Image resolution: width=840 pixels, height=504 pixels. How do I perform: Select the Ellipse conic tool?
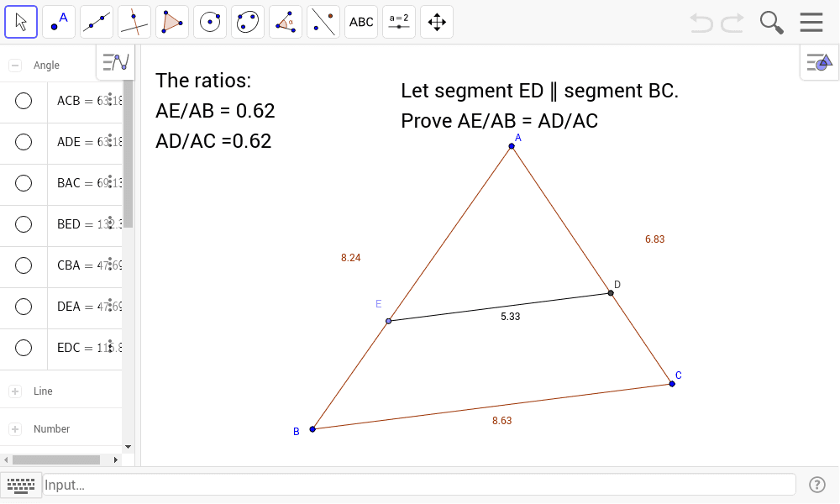[248, 22]
